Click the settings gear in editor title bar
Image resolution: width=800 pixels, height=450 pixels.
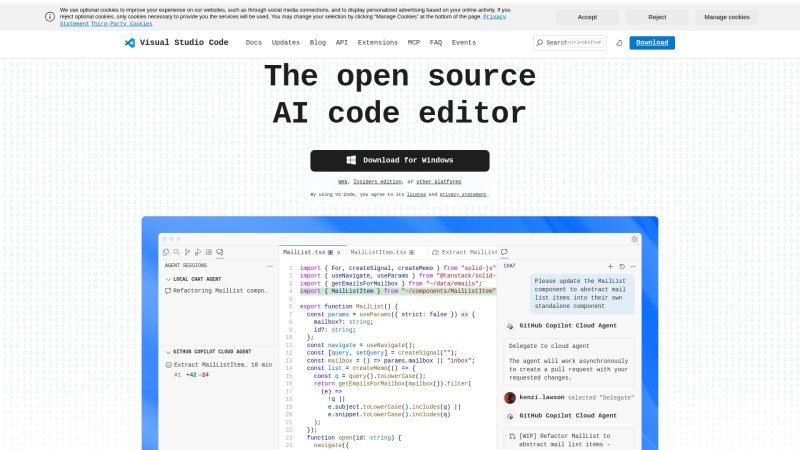click(634, 239)
